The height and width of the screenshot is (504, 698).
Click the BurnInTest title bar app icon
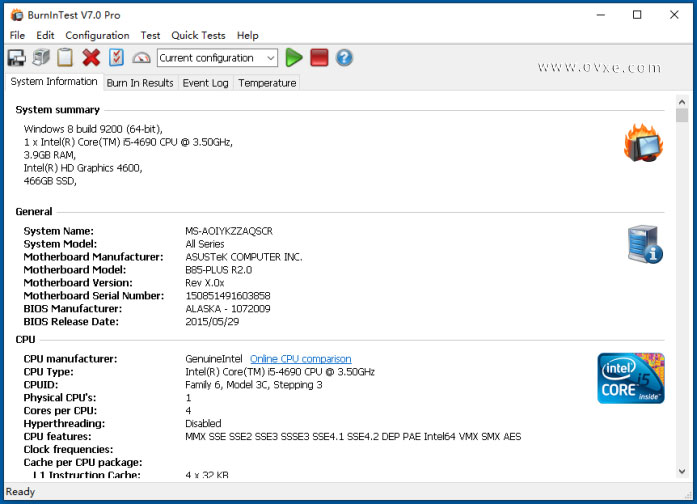tap(17, 15)
